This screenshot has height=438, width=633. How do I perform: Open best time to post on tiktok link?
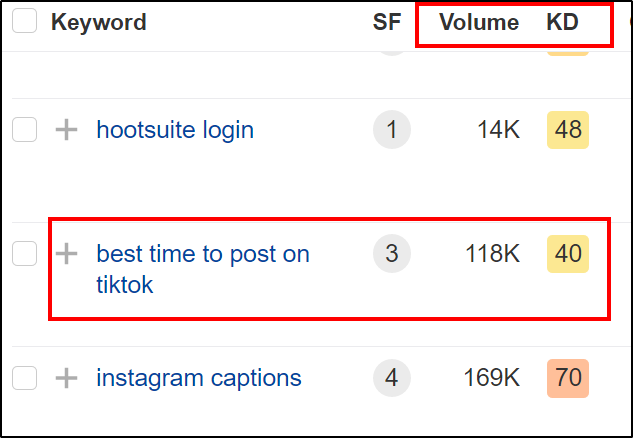[203, 255]
